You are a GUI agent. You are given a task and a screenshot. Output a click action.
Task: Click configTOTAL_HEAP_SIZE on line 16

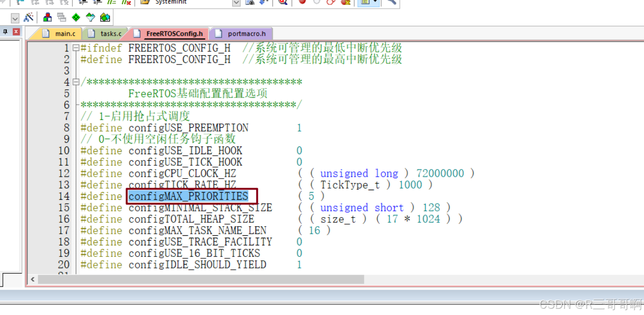pyautogui.click(x=191, y=219)
